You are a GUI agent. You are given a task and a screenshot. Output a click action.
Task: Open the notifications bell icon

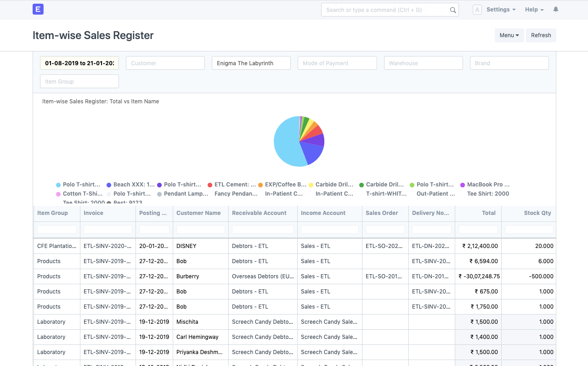[x=556, y=9]
